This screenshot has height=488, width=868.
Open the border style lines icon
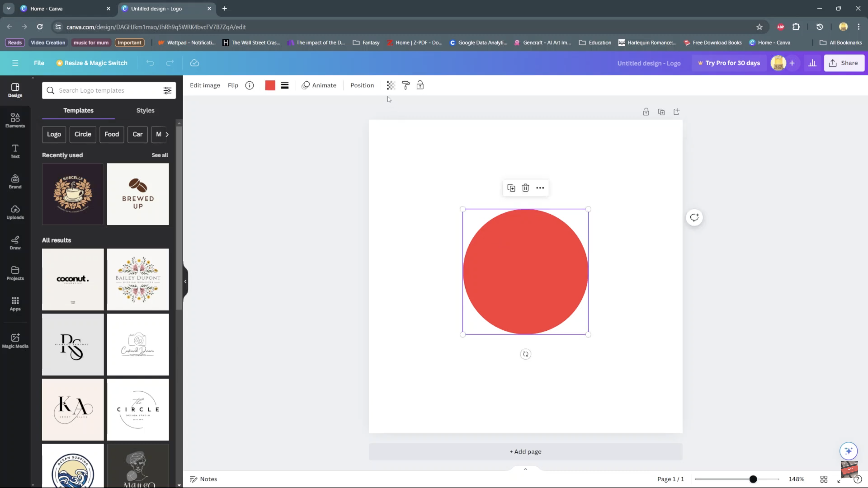pyautogui.click(x=285, y=85)
